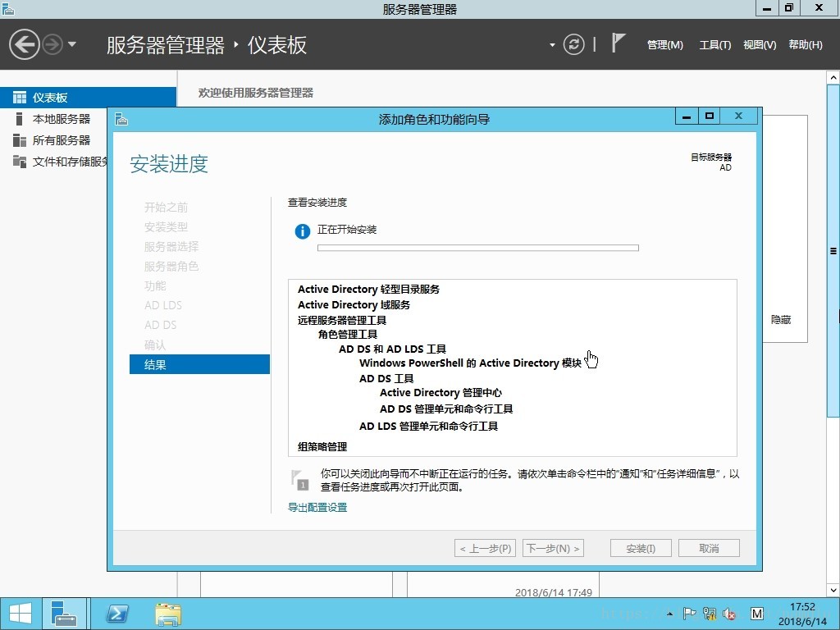Click AD LDS step in wizard sidebar

(163, 305)
